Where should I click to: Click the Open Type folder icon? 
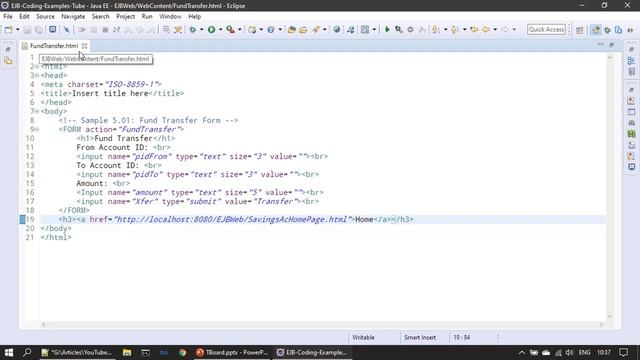pyautogui.click(x=291, y=29)
